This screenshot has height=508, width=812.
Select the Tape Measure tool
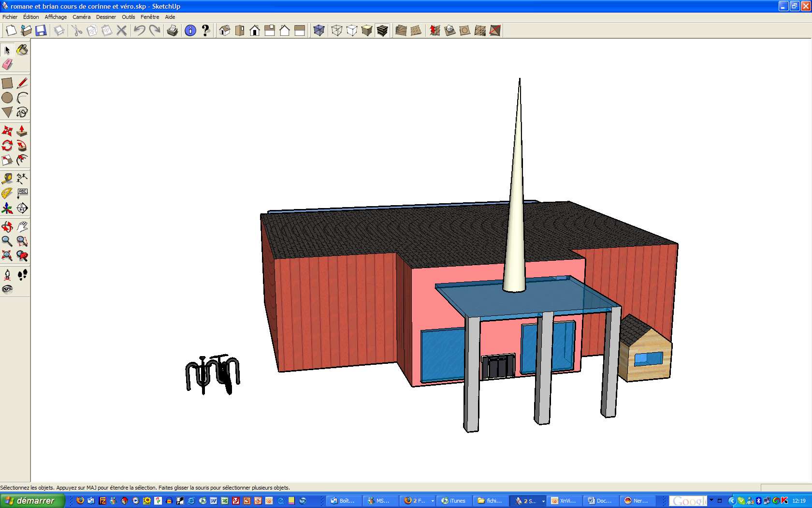pyautogui.click(x=7, y=179)
